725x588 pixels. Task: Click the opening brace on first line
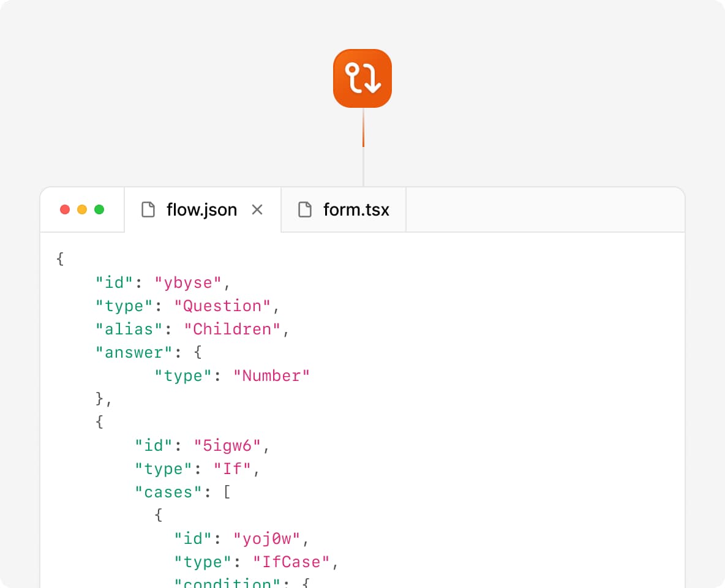tap(60, 260)
